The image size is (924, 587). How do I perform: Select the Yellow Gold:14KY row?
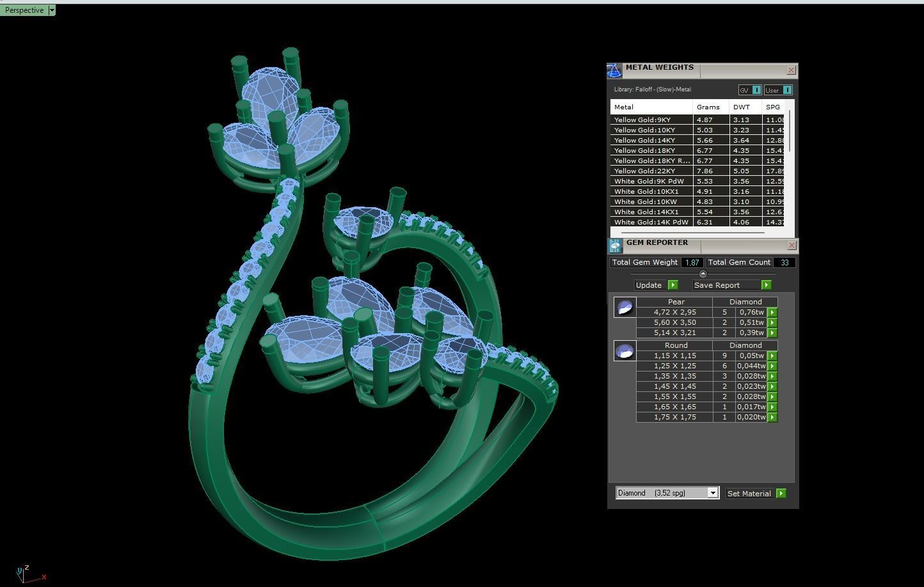(x=697, y=140)
